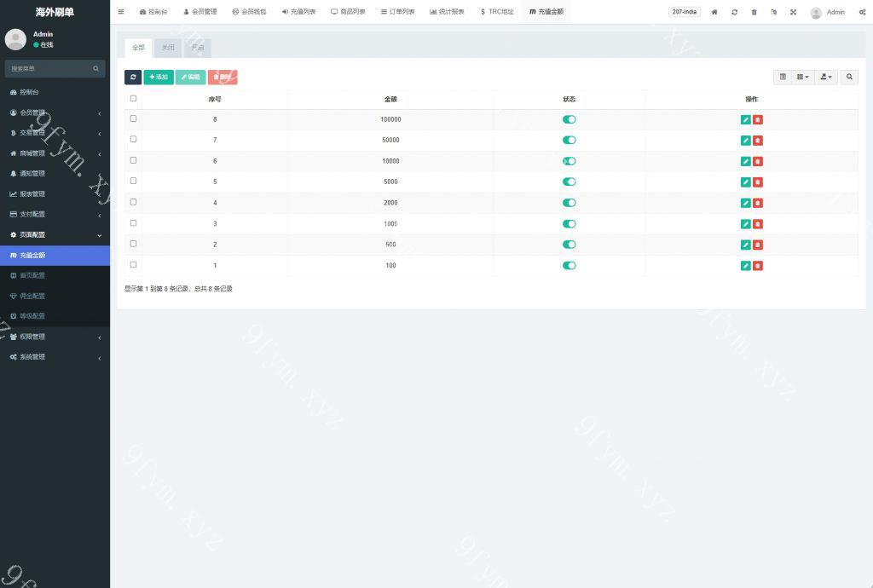Screen dimensions: 873x588
Task: Click the sidebar menu search field
Action: (55, 68)
